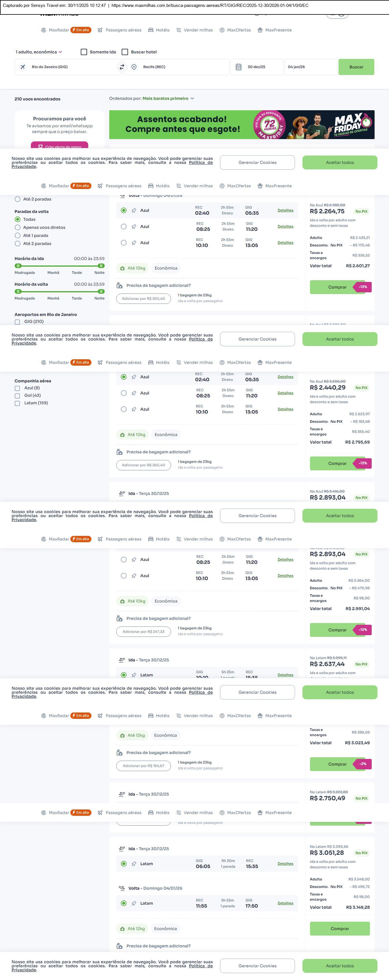
Task: Filter flights by Gol (43) airline
Action: point(18,396)
